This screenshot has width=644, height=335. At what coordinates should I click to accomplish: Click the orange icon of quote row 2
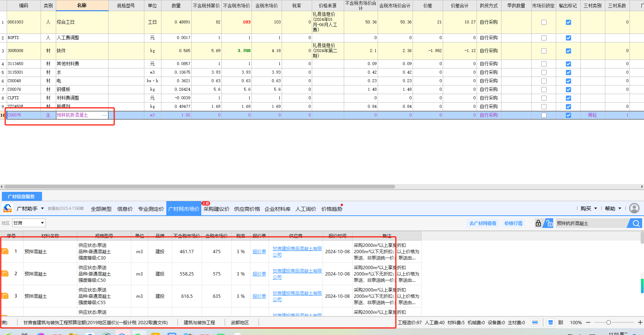5,274
